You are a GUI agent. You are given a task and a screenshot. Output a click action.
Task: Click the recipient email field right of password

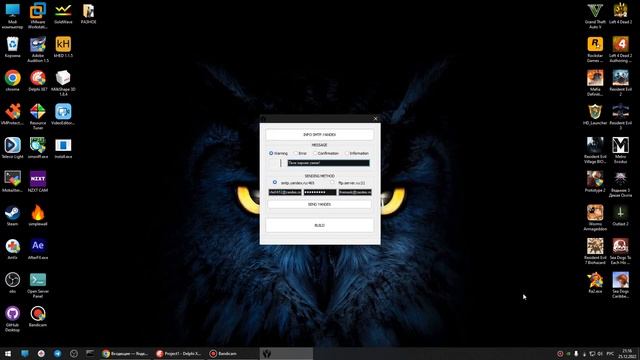click(x=355, y=192)
